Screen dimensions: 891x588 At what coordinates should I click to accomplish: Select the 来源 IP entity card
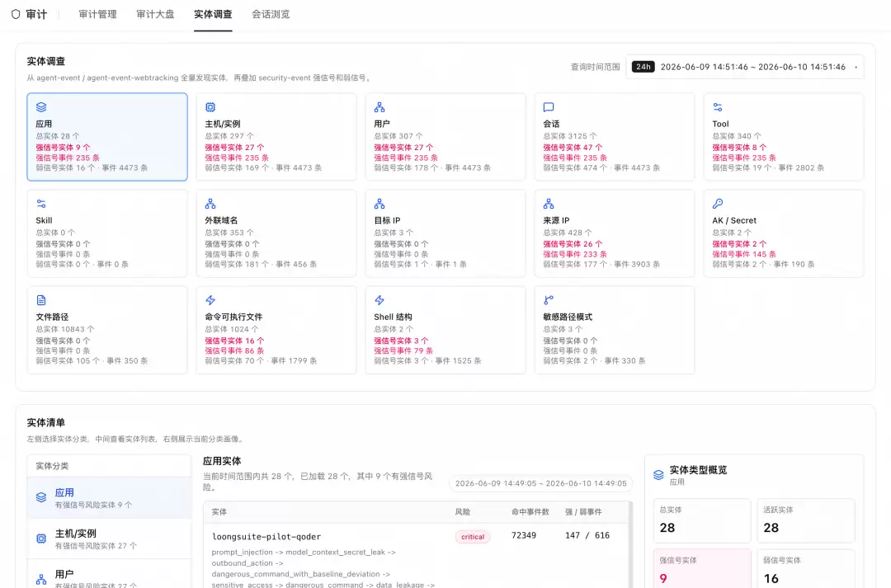pos(615,233)
